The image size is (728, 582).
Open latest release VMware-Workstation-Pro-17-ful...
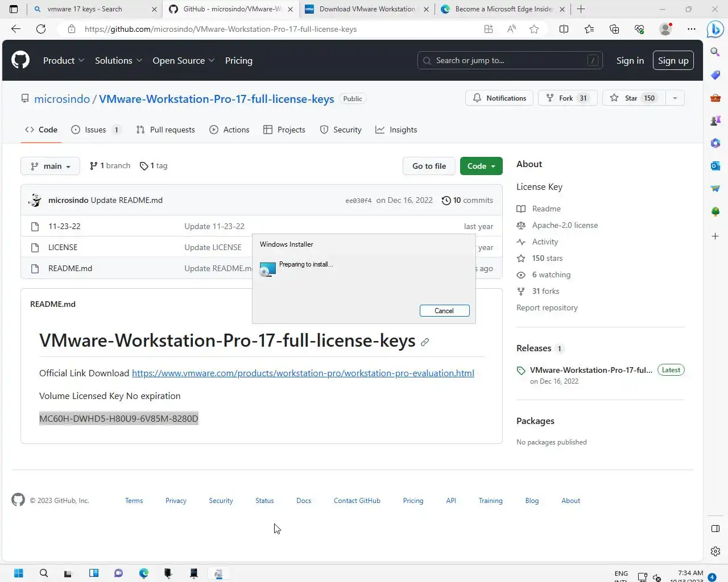tap(591, 370)
